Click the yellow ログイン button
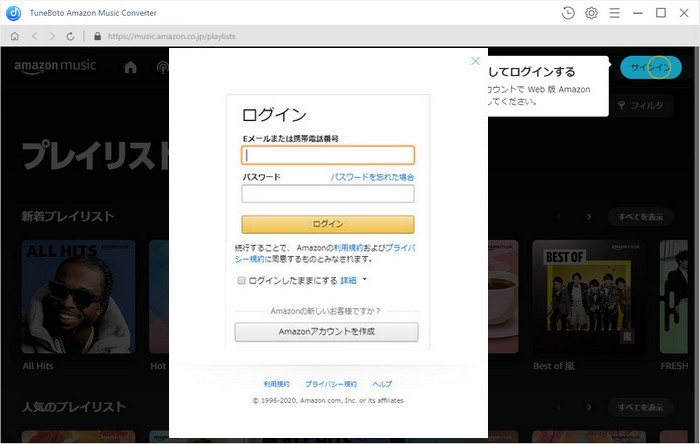 (x=328, y=224)
